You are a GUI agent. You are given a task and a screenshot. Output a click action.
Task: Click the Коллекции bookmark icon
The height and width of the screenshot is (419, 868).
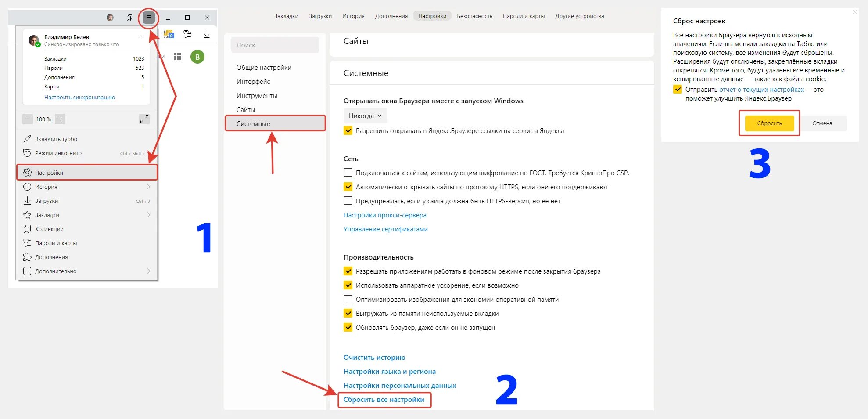click(x=27, y=229)
